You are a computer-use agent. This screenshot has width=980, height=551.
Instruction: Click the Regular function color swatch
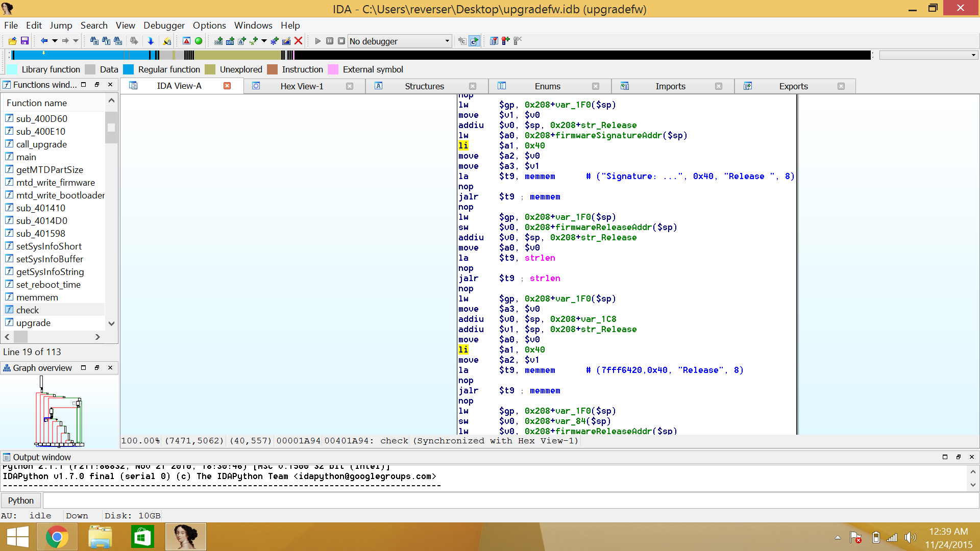(x=129, y=69)
